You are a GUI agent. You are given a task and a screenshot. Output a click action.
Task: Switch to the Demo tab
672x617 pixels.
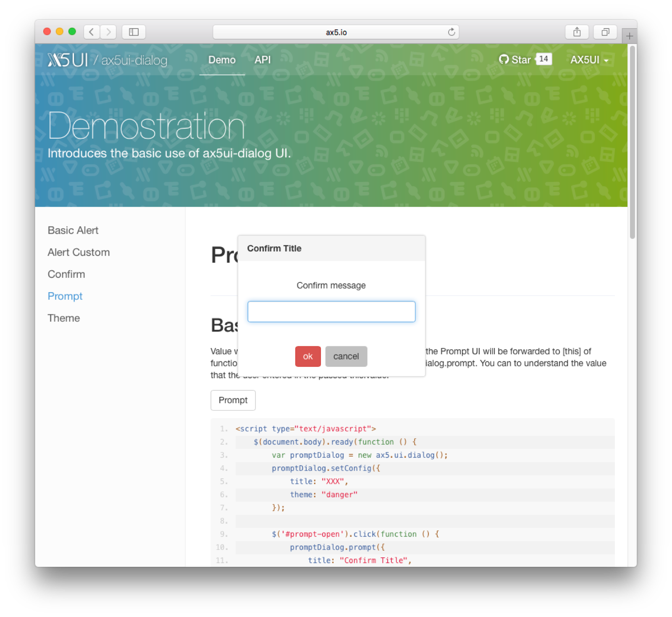222,60
